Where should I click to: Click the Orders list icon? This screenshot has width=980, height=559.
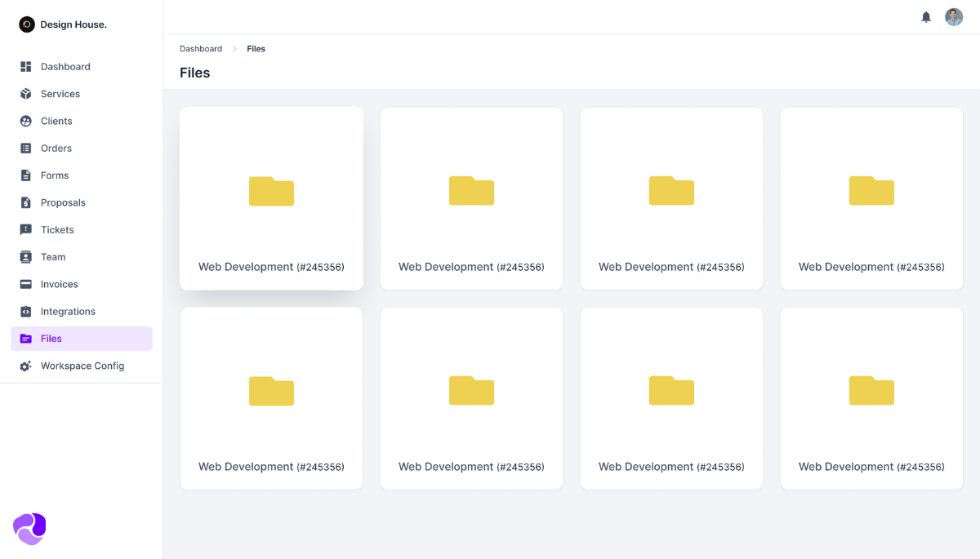25,148
